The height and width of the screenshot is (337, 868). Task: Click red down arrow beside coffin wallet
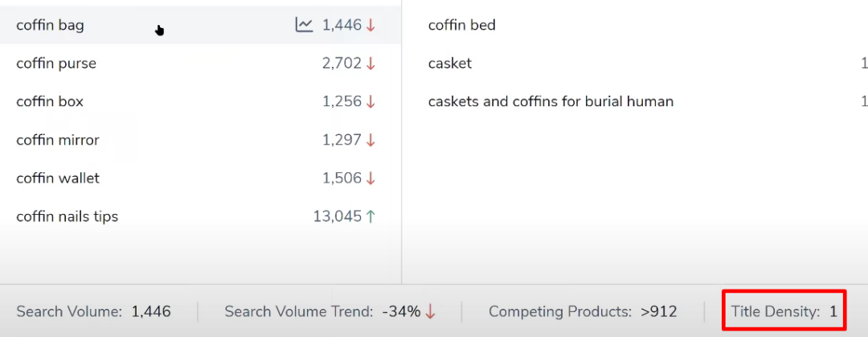point(371,178)
